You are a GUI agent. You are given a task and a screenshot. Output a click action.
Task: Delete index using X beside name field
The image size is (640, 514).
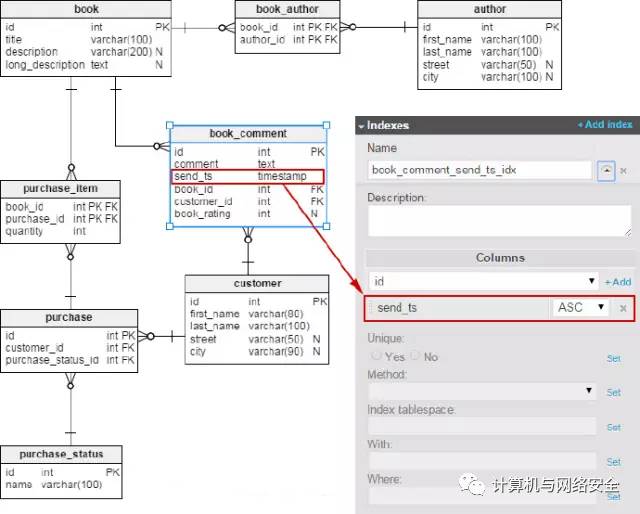(x=623, y=171)
